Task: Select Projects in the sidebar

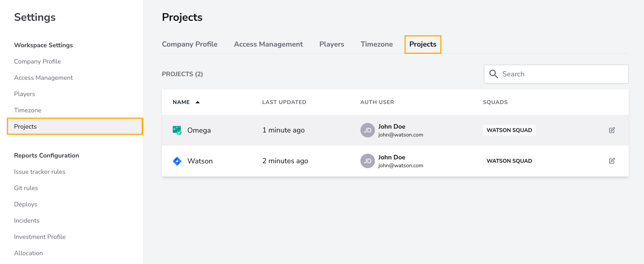Action: pos(75,126)
